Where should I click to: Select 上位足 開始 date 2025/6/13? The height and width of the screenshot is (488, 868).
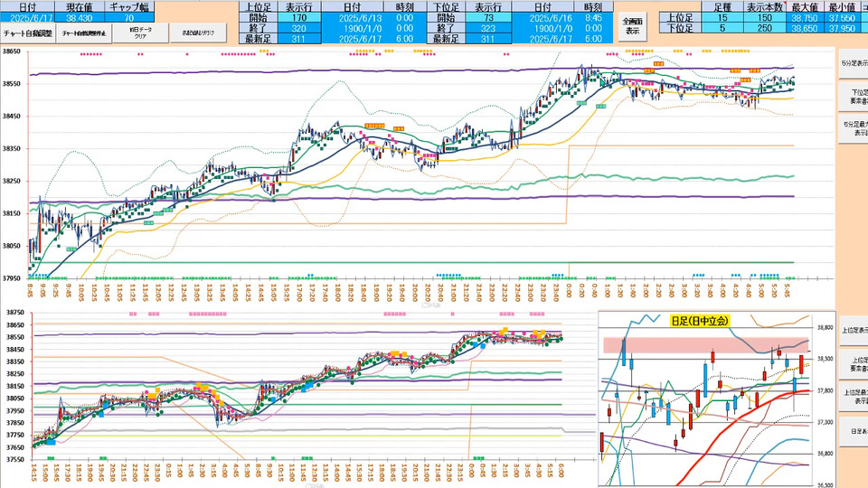(x=352, y=18)
